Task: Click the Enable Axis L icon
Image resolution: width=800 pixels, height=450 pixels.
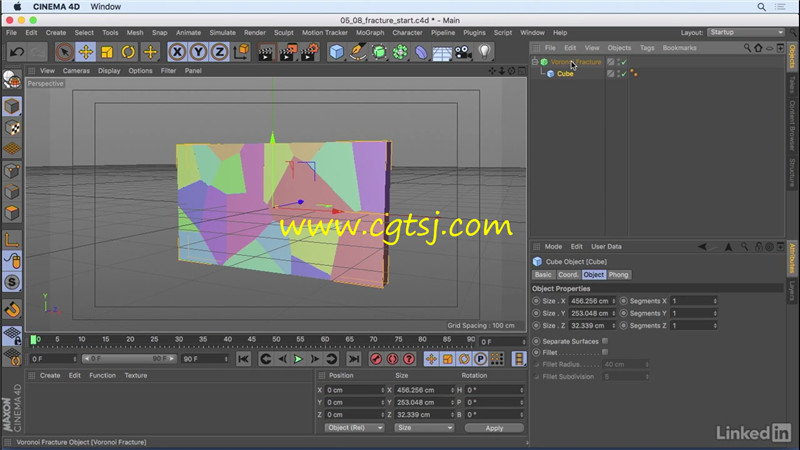Action: coord(12,240)
